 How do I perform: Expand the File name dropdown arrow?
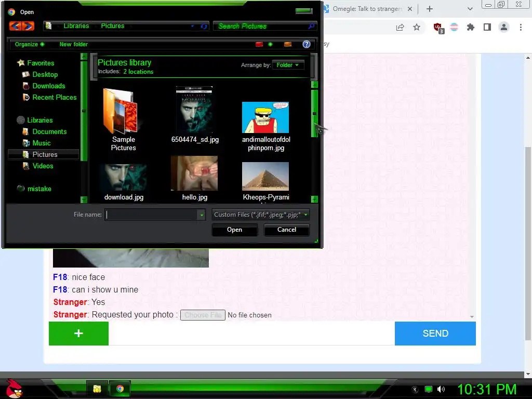click(x=202, y=215)
